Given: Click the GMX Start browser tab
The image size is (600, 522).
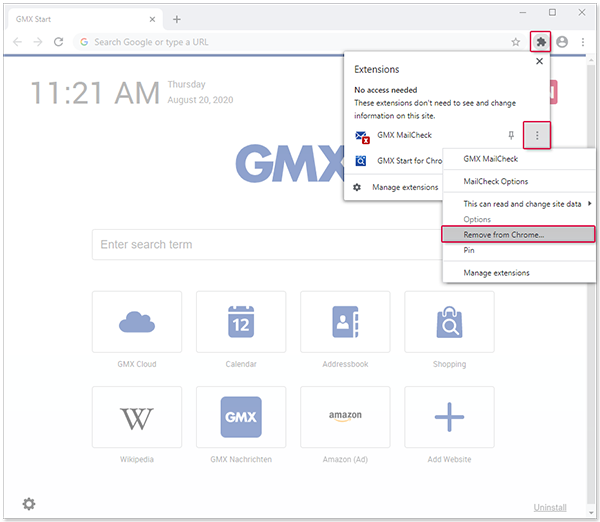Looking at the screenshot, I should 85,19.
